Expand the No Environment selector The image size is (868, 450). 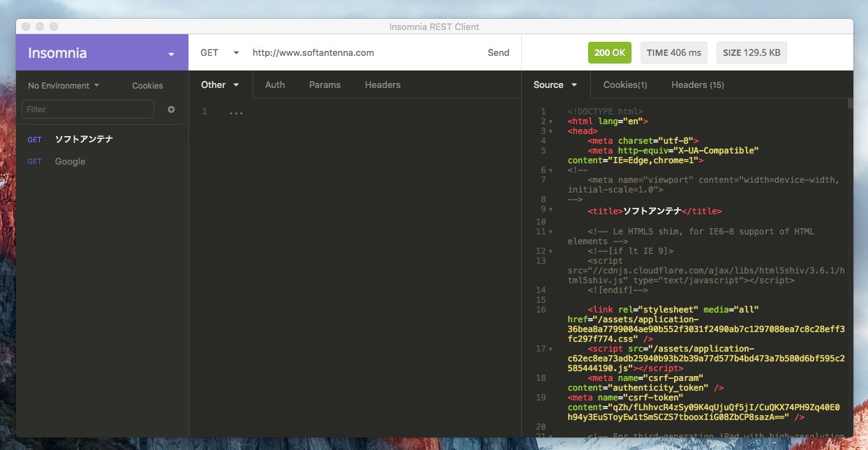[x=63, y=86]
